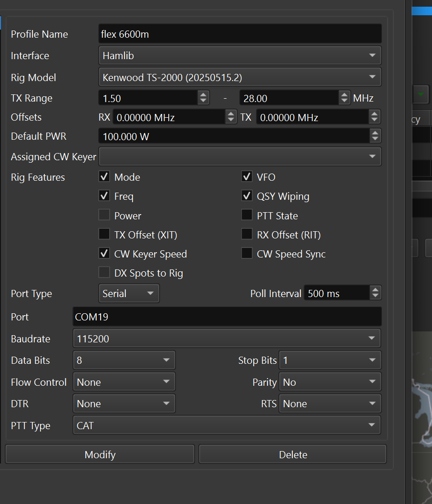Decrease Poll Interval with the down arrow
The width and height of the screenshot is (432, 504).
pyautogui.click(x=375, y=297)
